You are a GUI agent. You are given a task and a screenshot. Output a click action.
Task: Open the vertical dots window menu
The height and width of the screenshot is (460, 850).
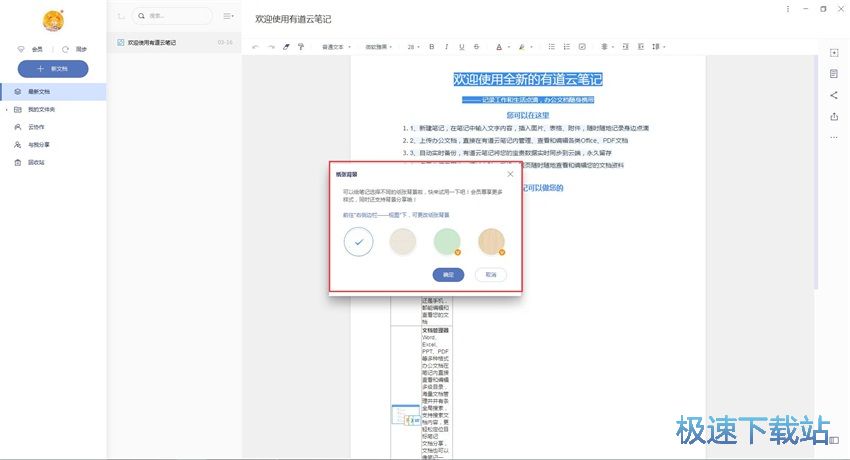tap(788, 9)
